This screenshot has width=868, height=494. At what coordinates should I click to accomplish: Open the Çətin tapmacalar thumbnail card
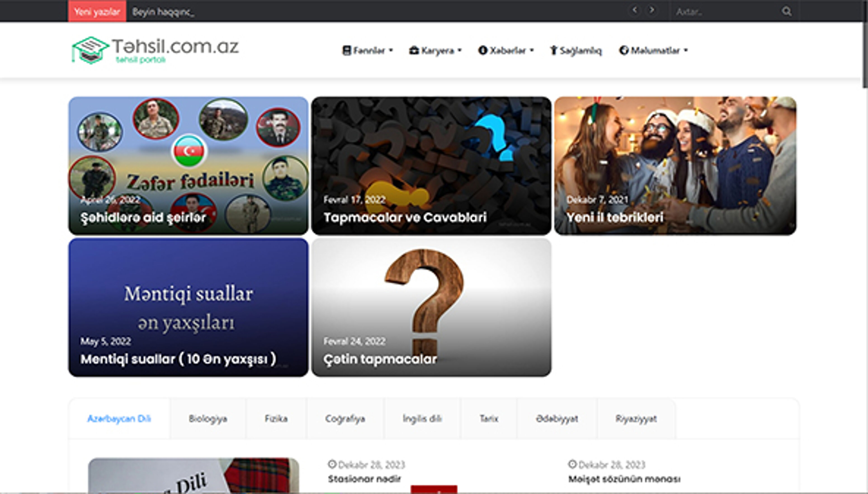pos(431,307)
